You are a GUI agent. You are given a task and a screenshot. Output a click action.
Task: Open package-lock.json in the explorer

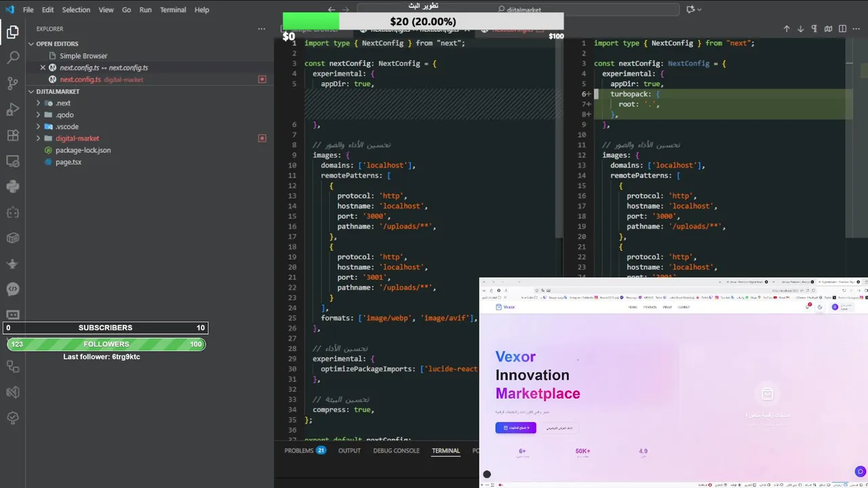(83, 150)
